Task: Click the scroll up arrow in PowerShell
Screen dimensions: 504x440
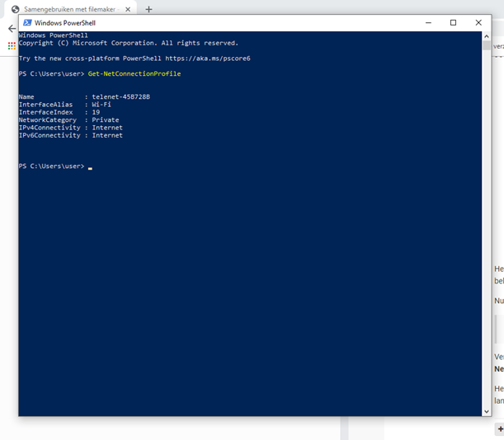Action: [487, 36]
